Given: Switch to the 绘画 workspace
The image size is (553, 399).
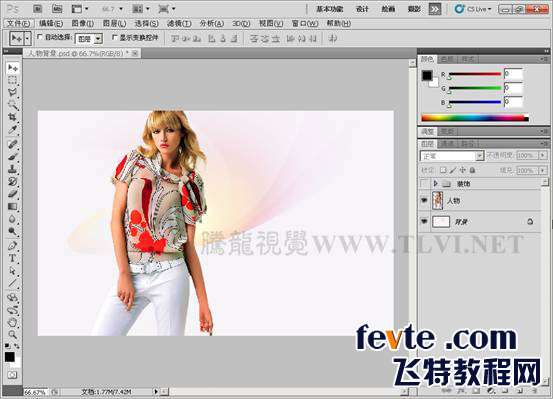Looking at the screenshot, I should click(x=388, y=9).
